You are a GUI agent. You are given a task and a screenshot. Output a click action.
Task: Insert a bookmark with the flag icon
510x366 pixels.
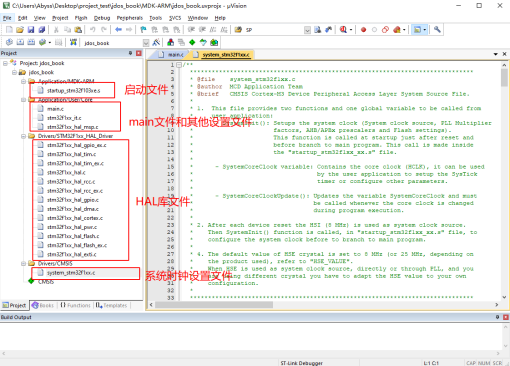pyautogui.click(x=143, y=30)
